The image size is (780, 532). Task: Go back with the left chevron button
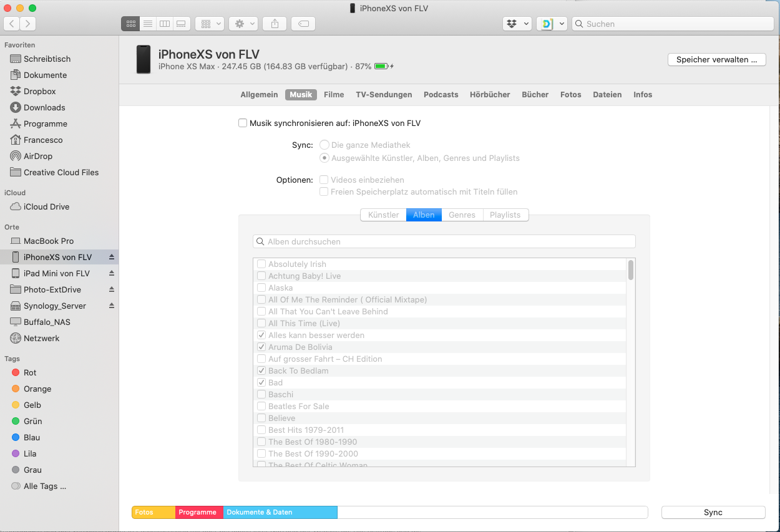tap(12, 24)
